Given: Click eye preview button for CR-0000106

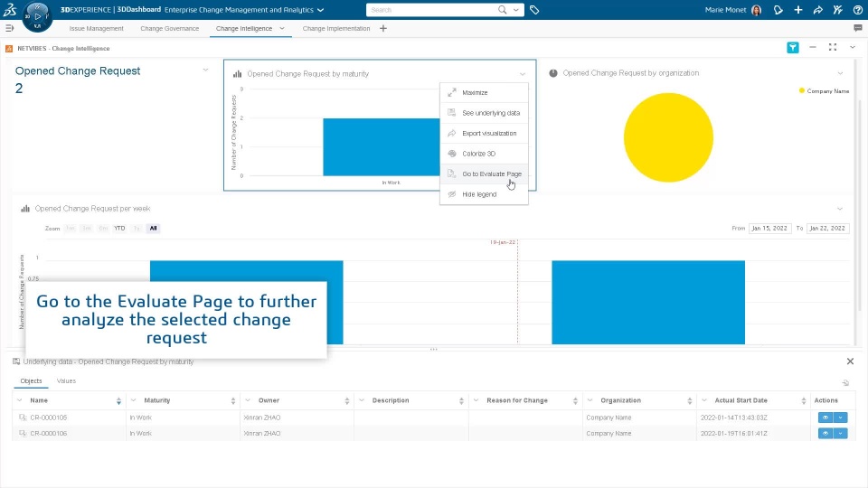Looking at the screenshot, I should (x=826, y=433).
